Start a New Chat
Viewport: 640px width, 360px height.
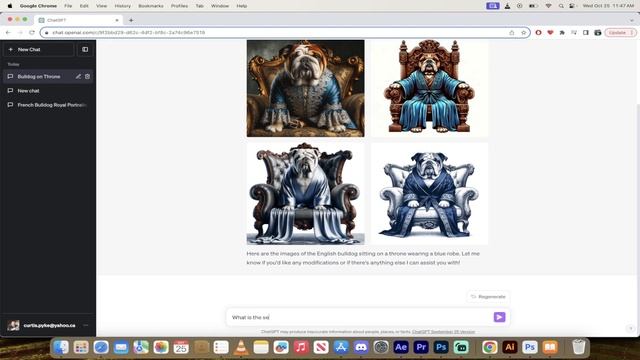pyautogui.click(x=39, y=49)
